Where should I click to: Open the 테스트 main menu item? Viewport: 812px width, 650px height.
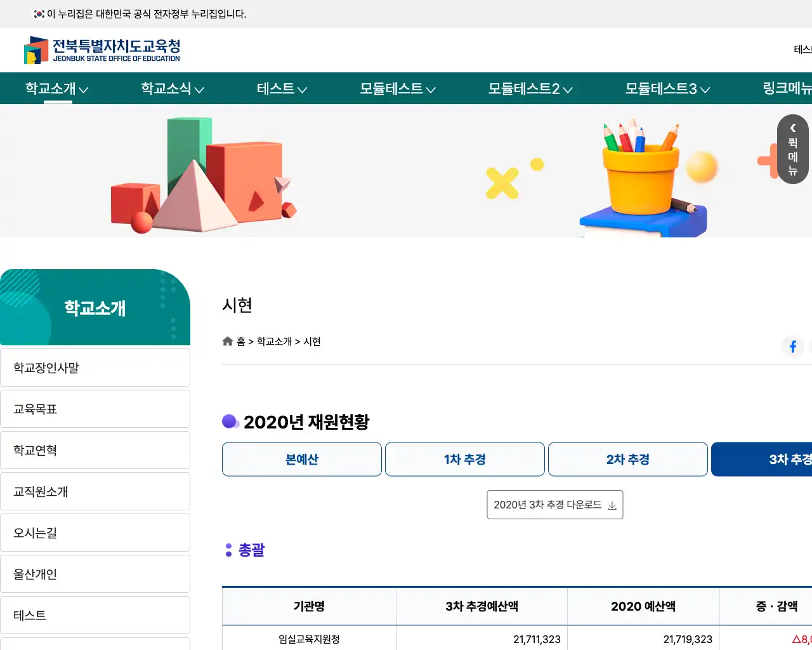276,89
